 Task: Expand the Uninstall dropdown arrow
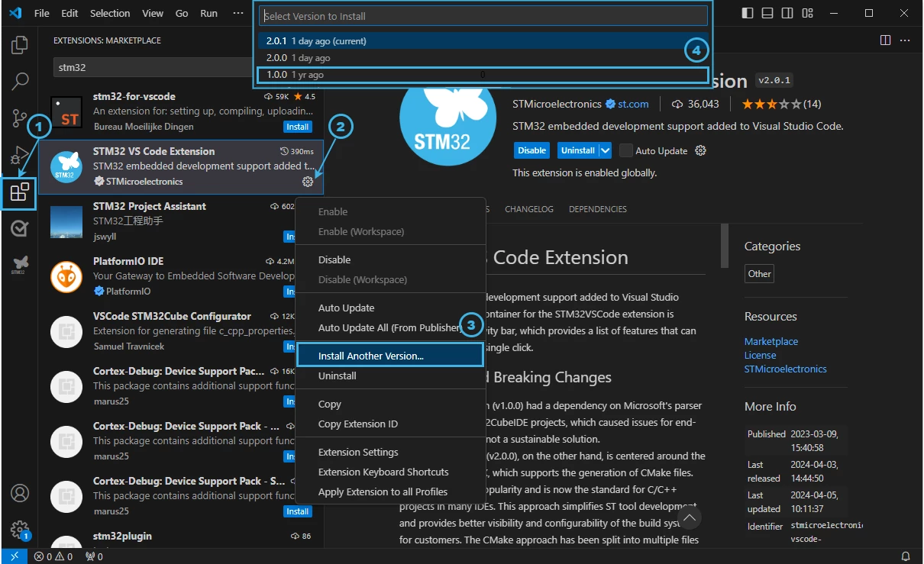[x=606, y=150]
